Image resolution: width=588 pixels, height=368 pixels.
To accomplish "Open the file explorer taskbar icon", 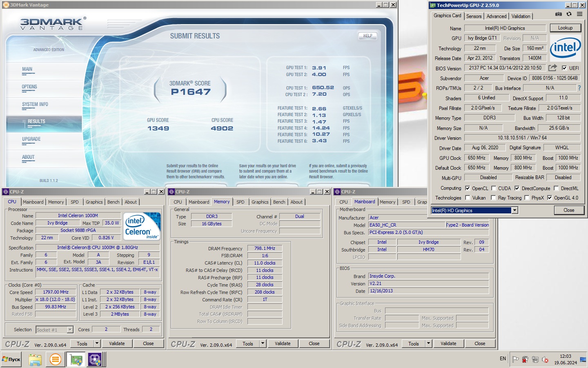I will (35, 359).
